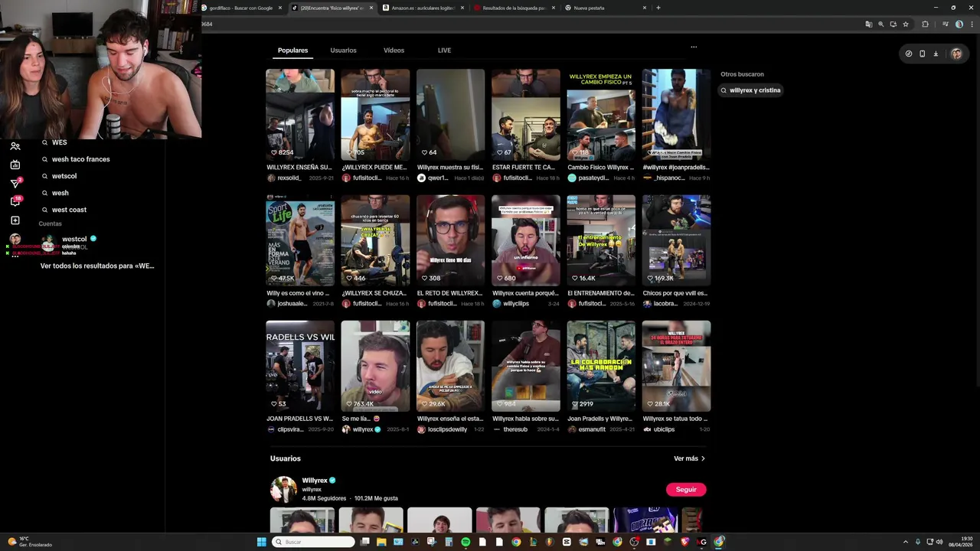Follow Willyrex with the Seguir button
This screenshot has height=551, width=980.
click(686, 490)
